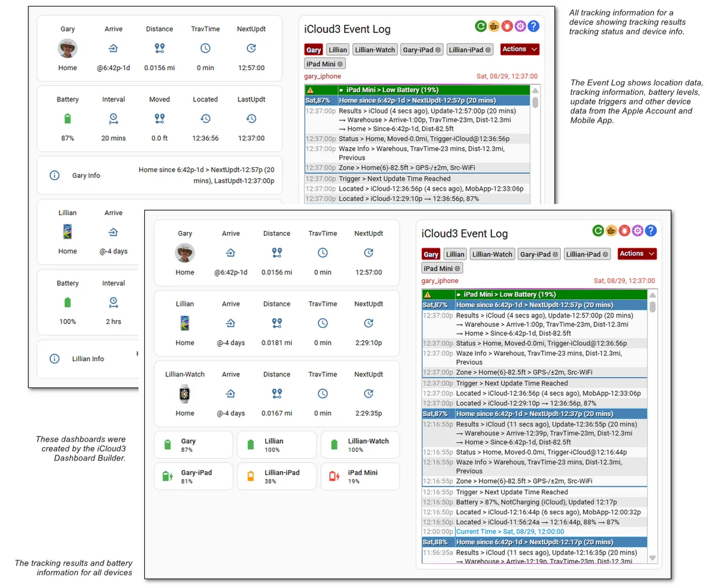Open the Actions dropdown in the front Event Log

[637, 253]
